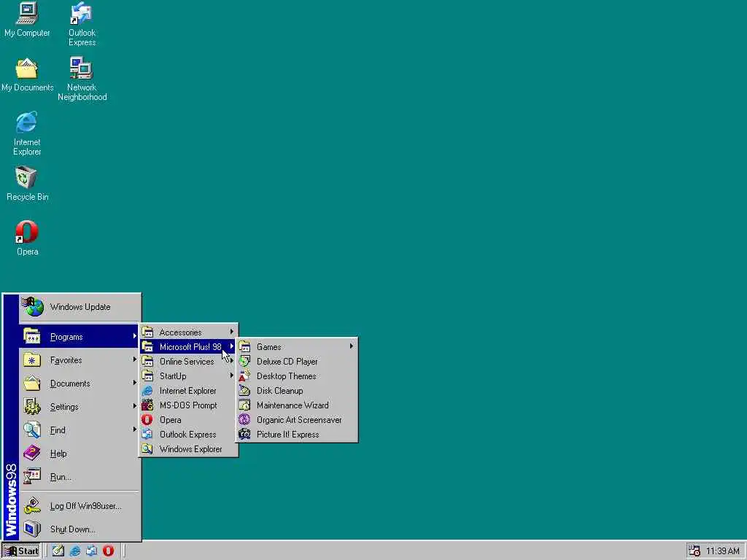747x560 pixels.
Task: Click the Log Off key icon
Action: click(32, 506)
